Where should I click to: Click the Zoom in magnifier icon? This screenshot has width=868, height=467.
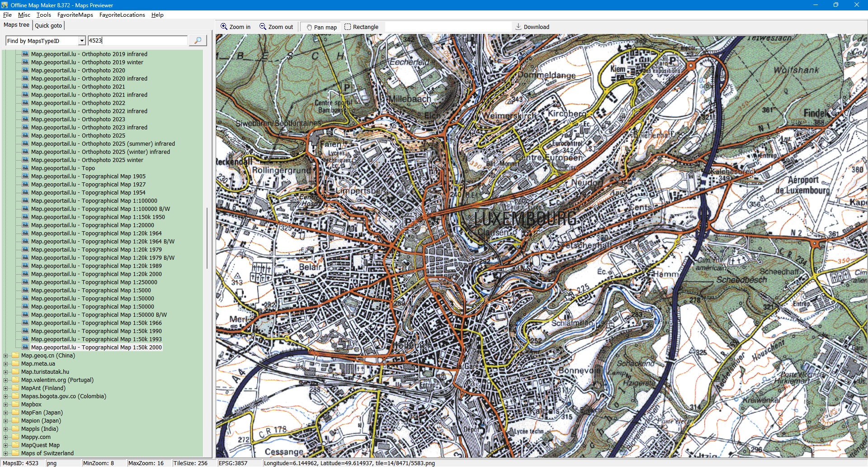click(224, 27)
